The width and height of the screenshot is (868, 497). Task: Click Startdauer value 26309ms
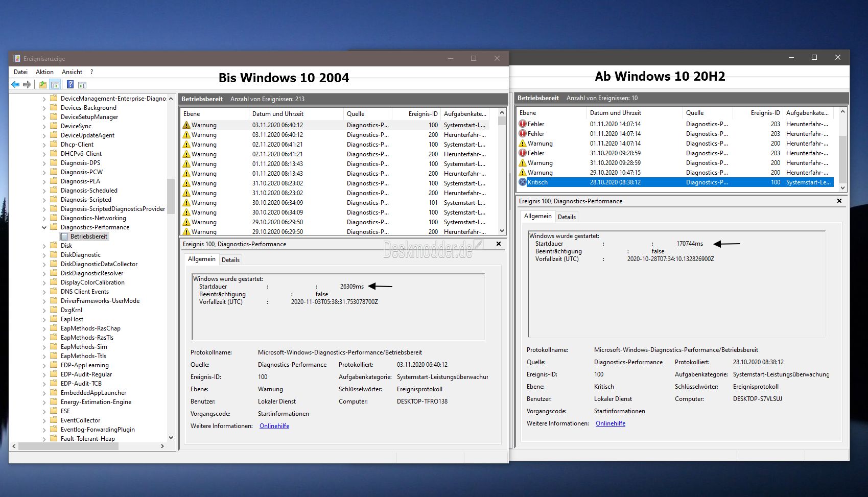pyautogui.click(x=352, y=287)
